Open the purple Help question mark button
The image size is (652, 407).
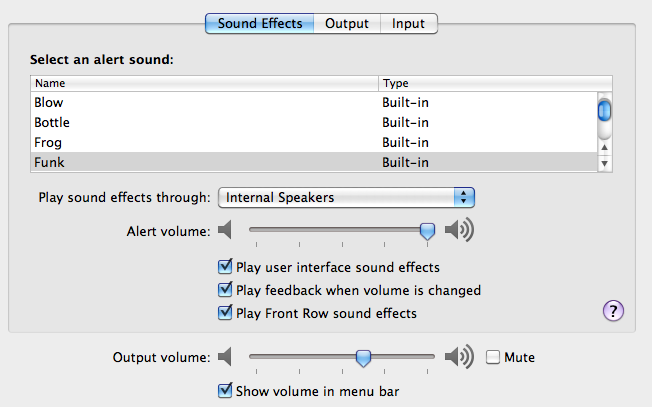tap(613, 311)
